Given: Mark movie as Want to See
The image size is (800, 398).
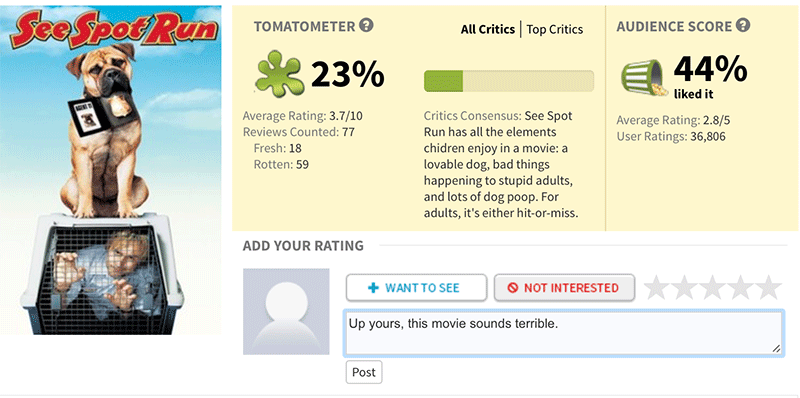Looking at the screenshot, I should point(416,288).
